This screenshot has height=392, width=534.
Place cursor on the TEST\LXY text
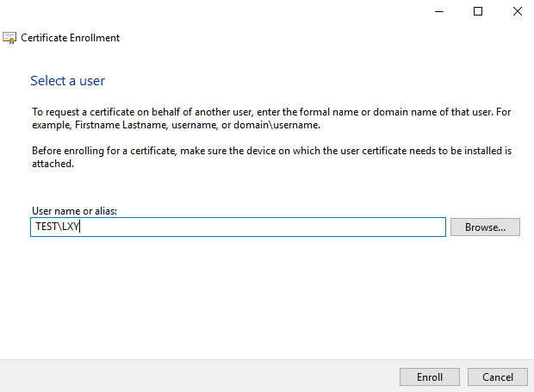click(x=57, y=227)
